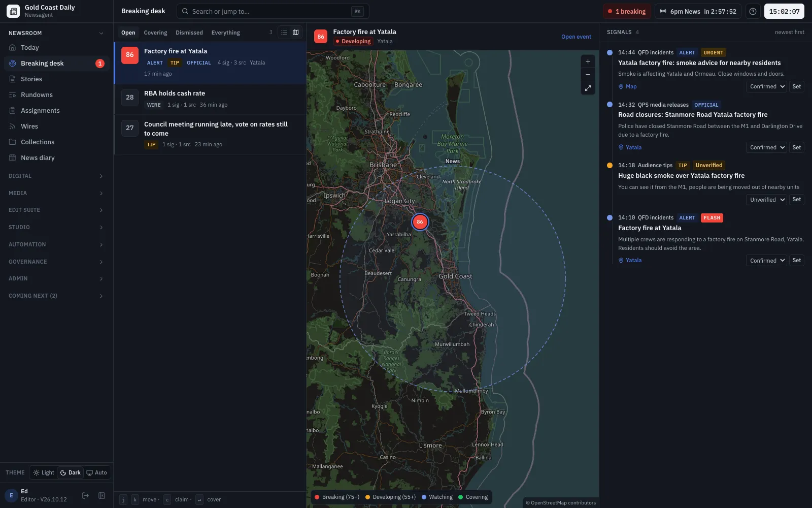The height and width of the screenshot is (508, 812).
Task: Open Stories in the sidebar
Action: [x=56, y=79]
